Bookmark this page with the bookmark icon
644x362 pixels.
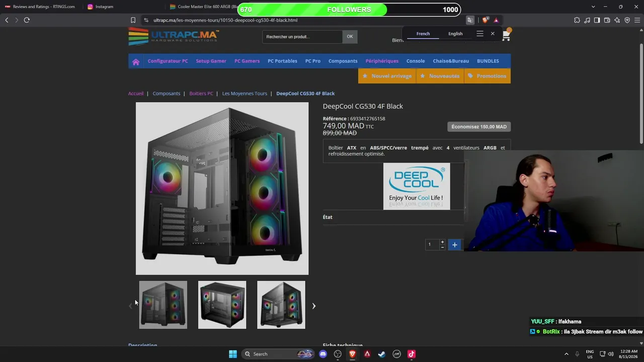click(133, 20)
